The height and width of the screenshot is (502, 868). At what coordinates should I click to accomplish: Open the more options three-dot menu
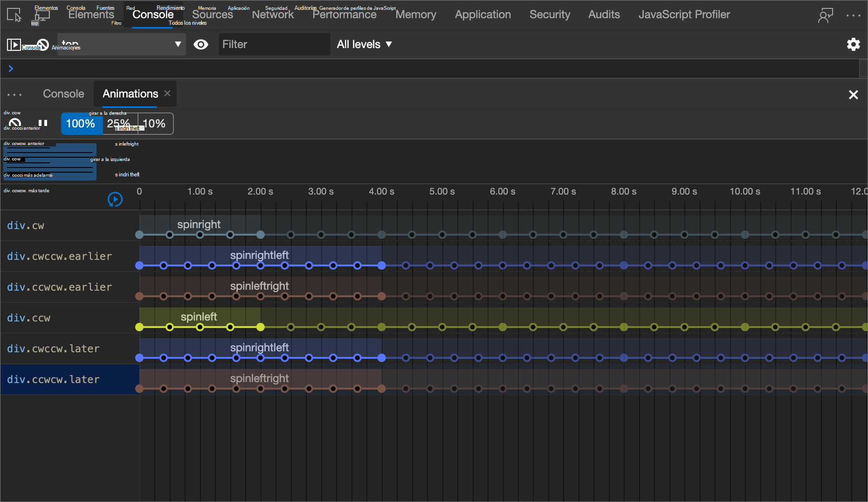point(854,15)
